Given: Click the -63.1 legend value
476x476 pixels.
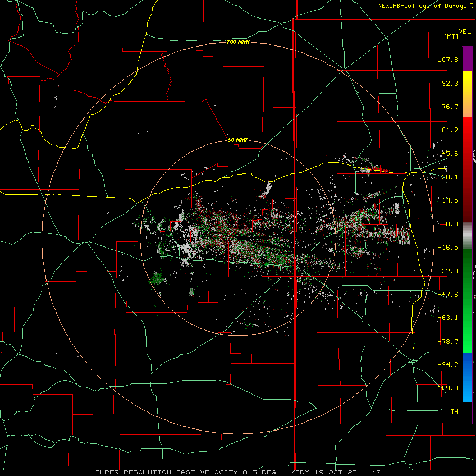Looking at the screenshot, I should [448, 318].
